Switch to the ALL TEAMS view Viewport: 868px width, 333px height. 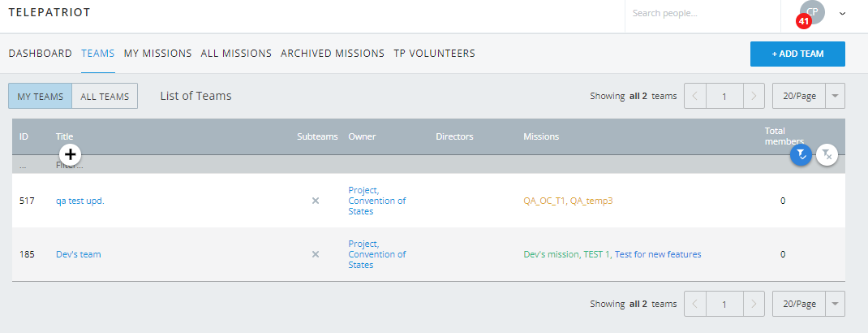105,96
